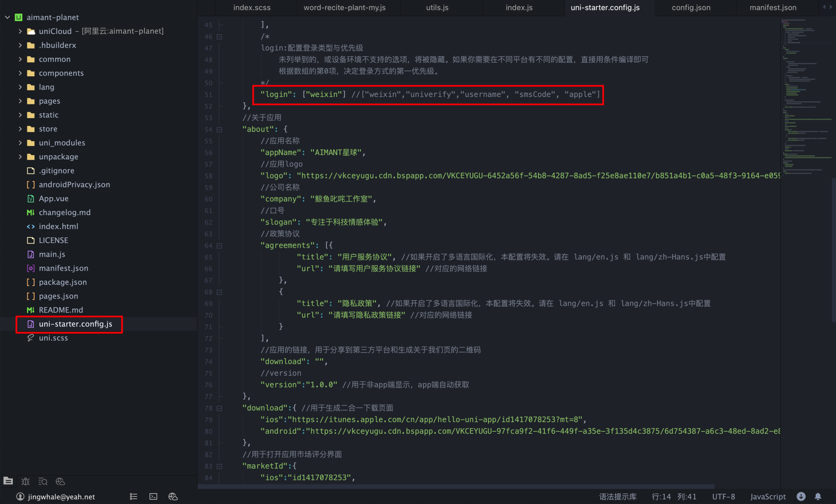Click the cloud console icon in status bar

tap(173, 496)
